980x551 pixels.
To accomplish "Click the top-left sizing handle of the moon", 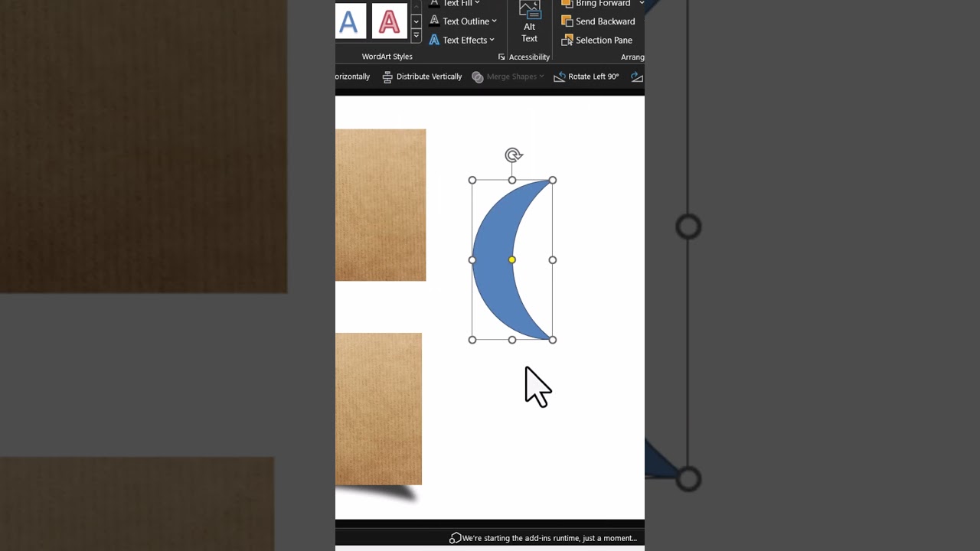I will (x=472, y=181).
